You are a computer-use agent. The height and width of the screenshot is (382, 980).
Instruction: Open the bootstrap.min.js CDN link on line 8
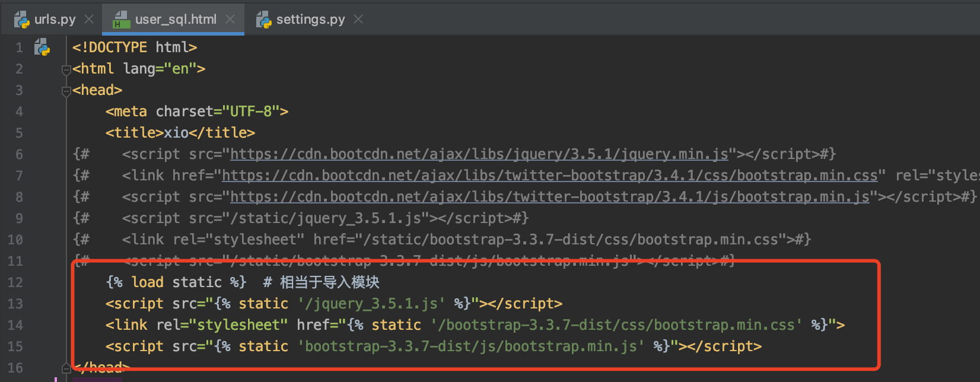tap(549, 197)
